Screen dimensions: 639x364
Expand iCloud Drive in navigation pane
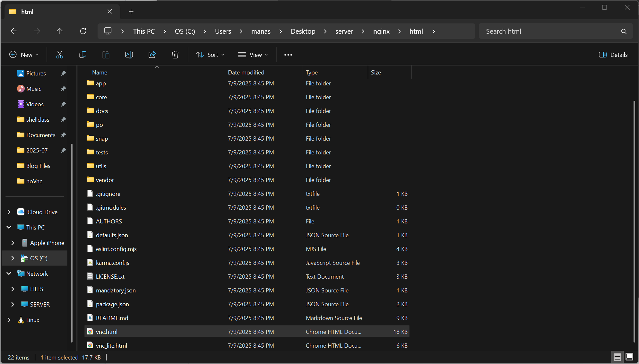[9, 212]
